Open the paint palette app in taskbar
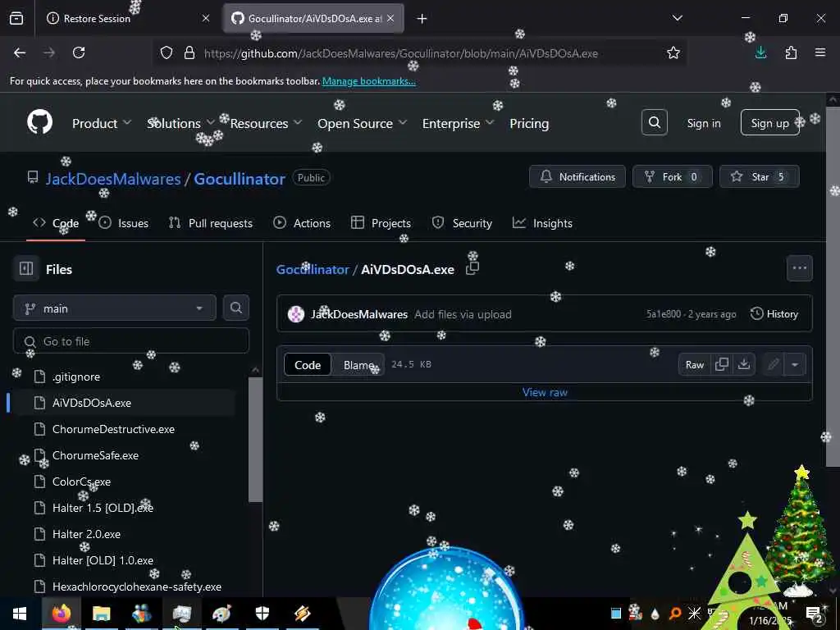 [221, 614]
